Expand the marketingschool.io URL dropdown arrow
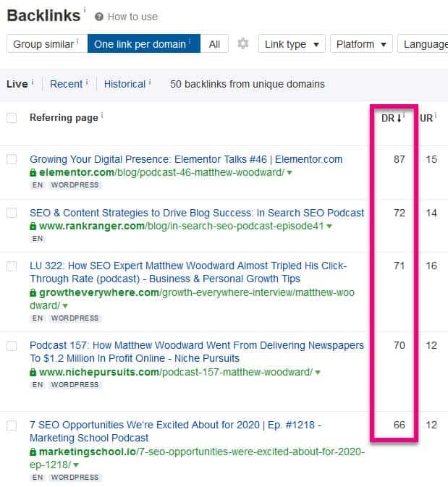This screenshot has height=487, width=448. (x=76, y=465)
